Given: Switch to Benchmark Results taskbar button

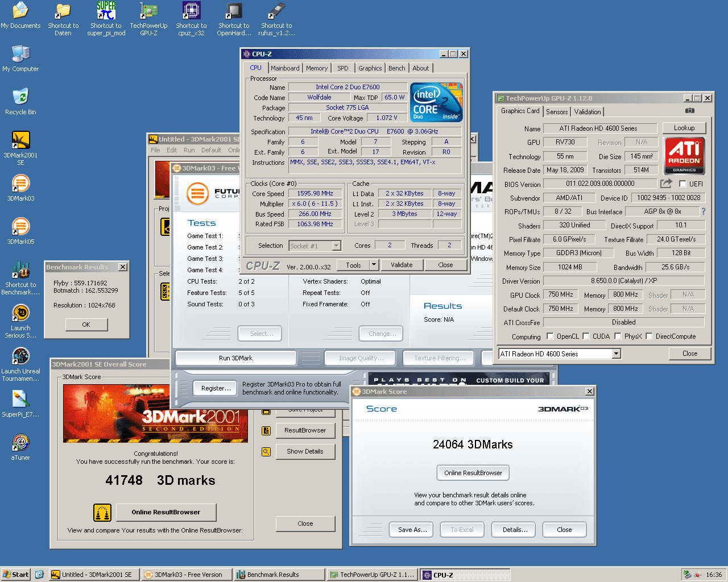Looking at the screenshot, I should [x=279, y=575].
